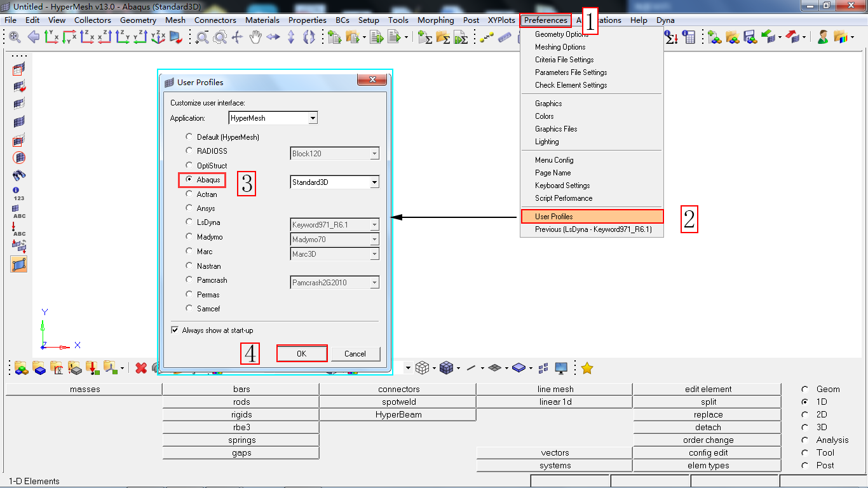Open the masses panel button
Viewport: 868px width, 488px height.
(85, 389)
